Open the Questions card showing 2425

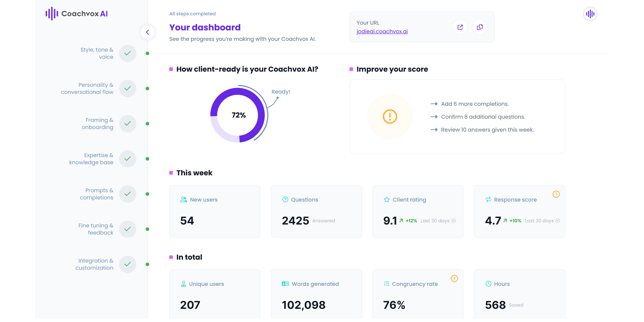[x=316, y=211]
